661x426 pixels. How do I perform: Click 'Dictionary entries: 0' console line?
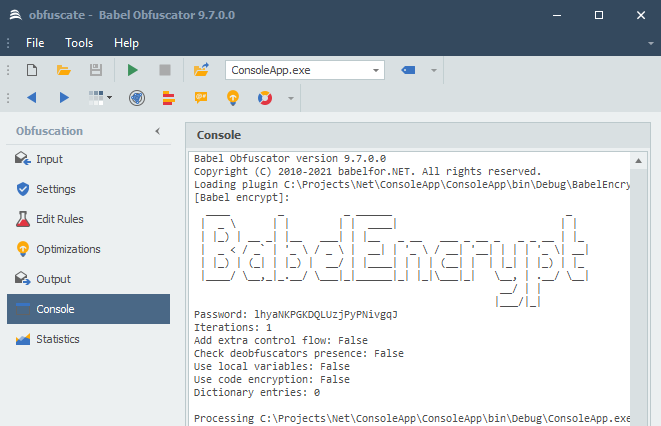tap(257, 392)
